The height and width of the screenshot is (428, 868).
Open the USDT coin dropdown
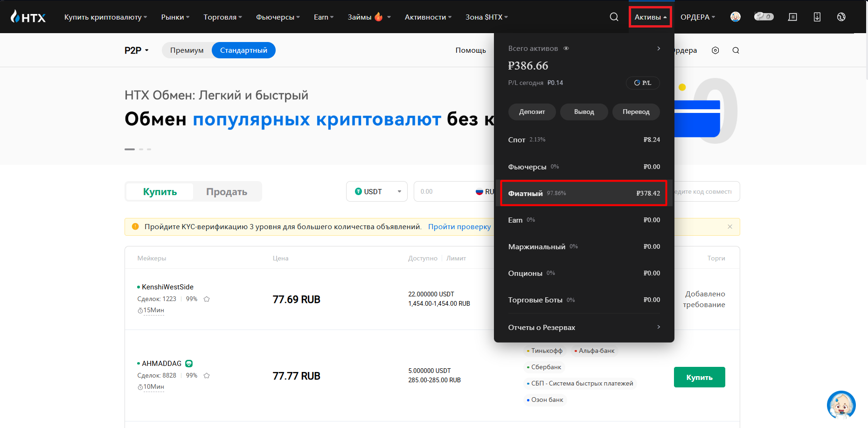pyautogui.click(x=377, y=191)
